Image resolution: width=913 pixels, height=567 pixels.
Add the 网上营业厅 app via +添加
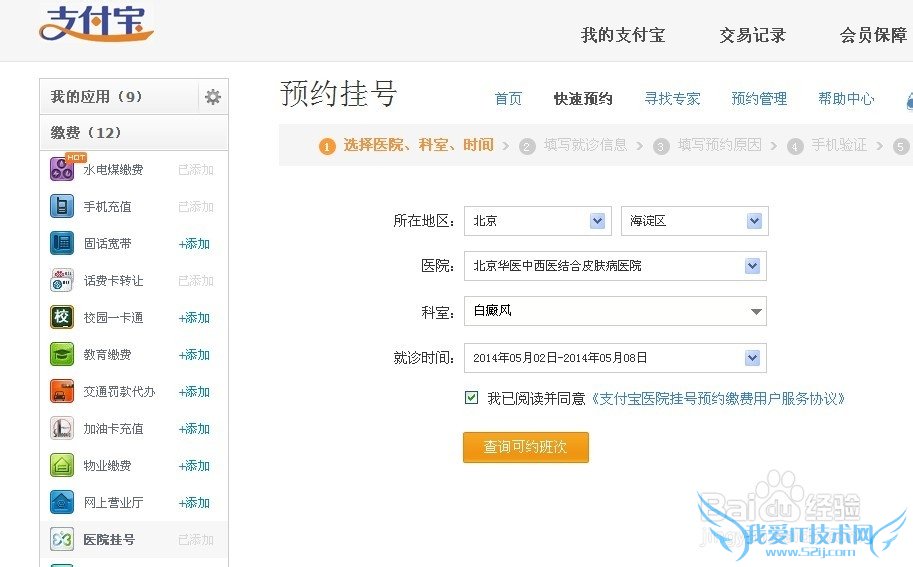point(194,502)
